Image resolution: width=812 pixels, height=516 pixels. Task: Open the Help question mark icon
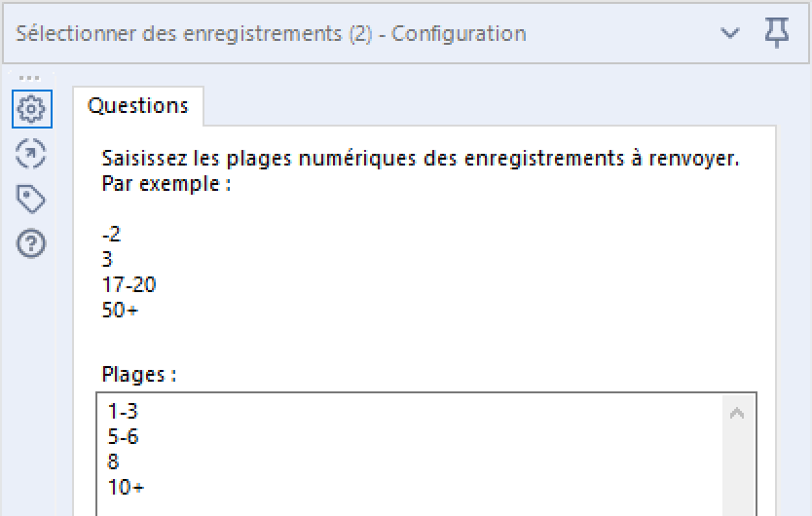[x=31, y=243]
